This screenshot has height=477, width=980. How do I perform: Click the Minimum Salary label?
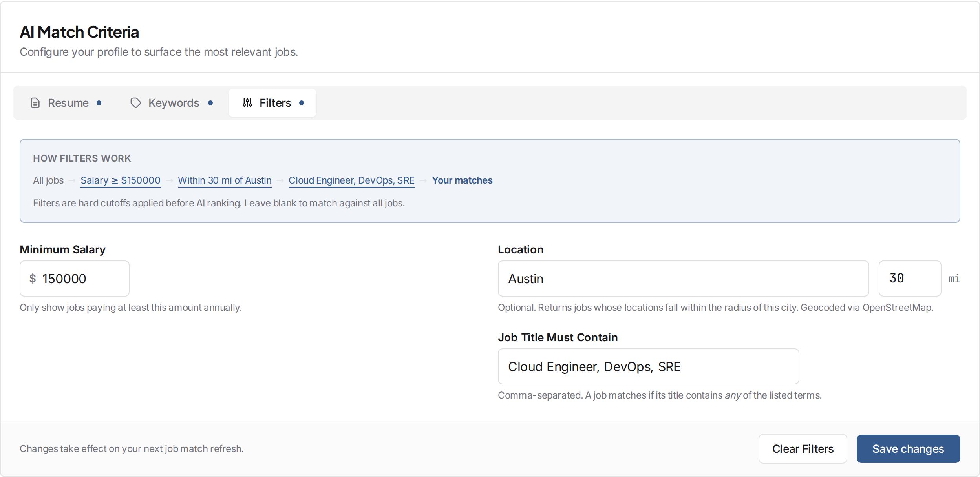click(x=63, y=249)
